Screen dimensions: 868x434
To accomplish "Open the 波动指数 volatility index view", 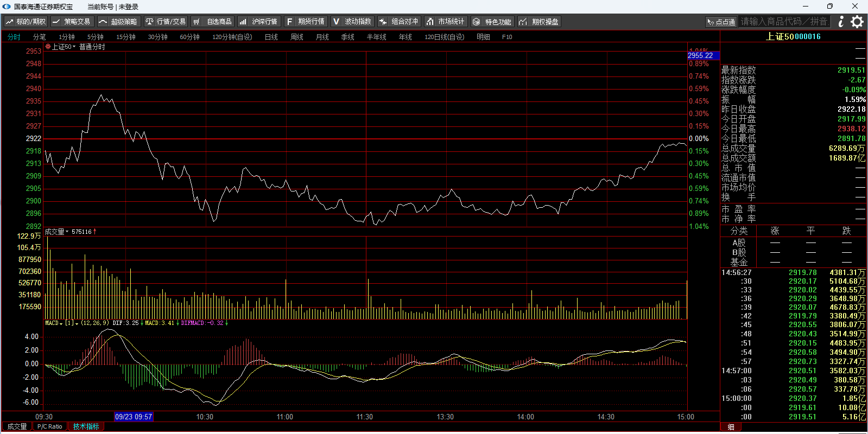I will [352, 22].
